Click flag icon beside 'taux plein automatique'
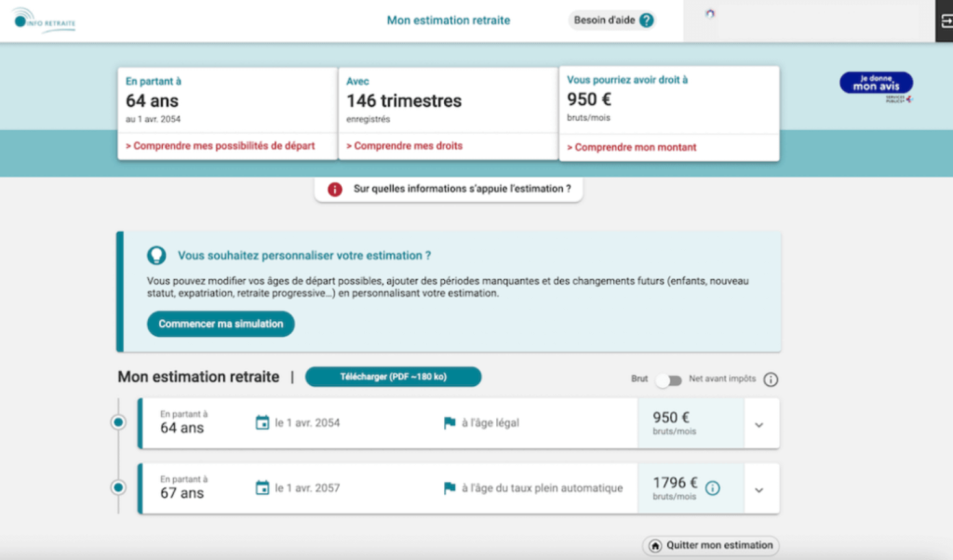This screenshot has width=953, height=560. [450, 487]
